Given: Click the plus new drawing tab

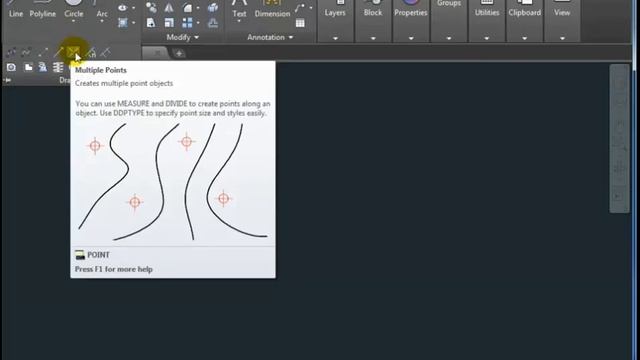Looking at the screenshot, I should [x=179, y=53].
